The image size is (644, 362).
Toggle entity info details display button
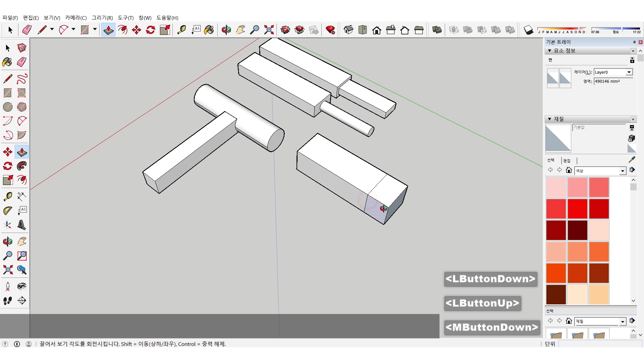tap(632, 60)
